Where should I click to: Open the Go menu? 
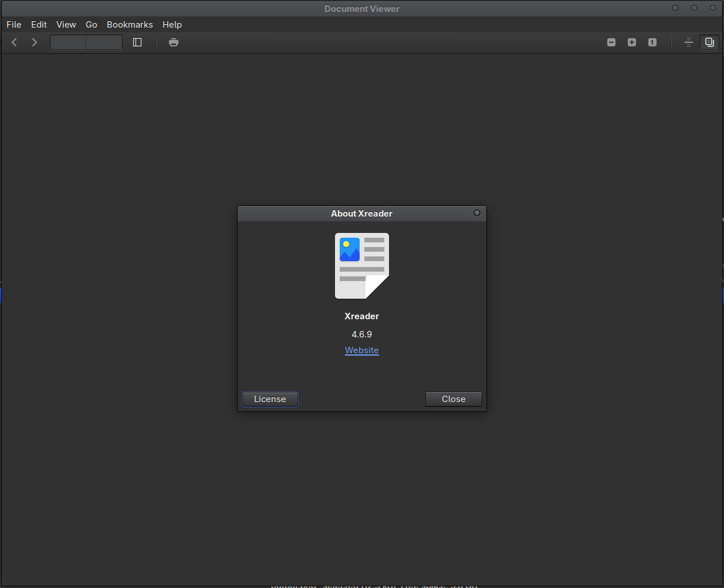click(x=92, y=25)
